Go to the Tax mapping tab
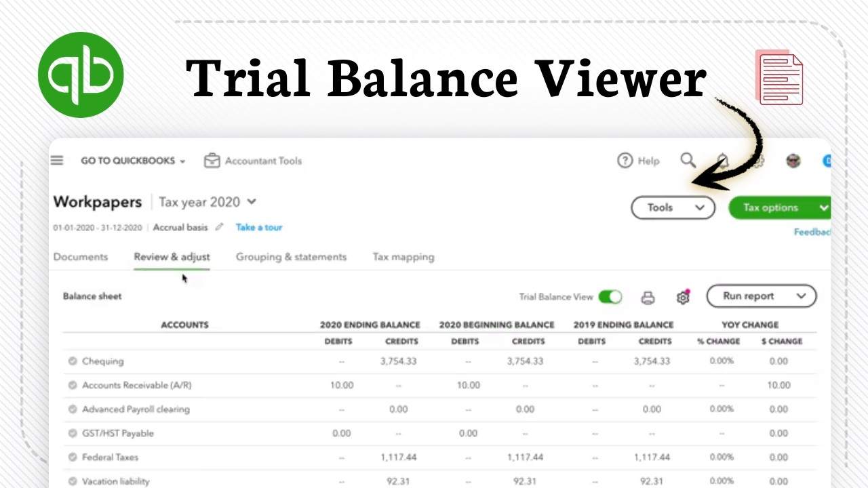The image size is (868, 488). coord(403,257)
